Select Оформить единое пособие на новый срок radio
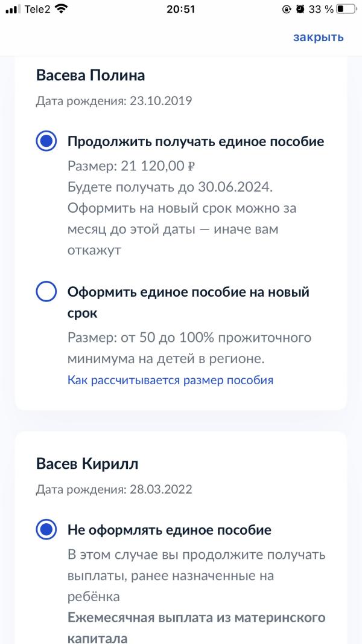Screen dimensions: 362x644 [46, 292]
